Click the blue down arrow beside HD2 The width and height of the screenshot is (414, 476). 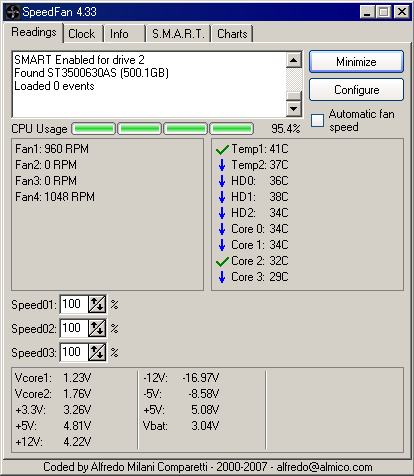[x=222, y=213]
